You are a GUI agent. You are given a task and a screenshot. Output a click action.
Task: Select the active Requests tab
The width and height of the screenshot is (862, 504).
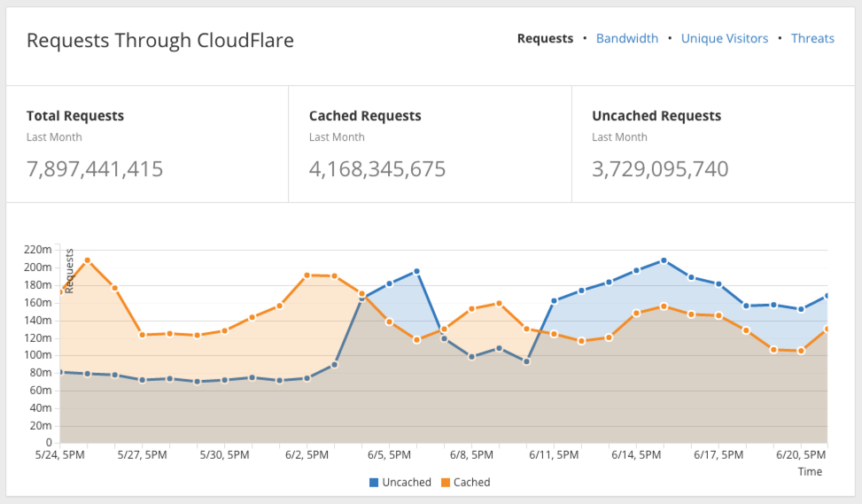(x=545, y=38)
